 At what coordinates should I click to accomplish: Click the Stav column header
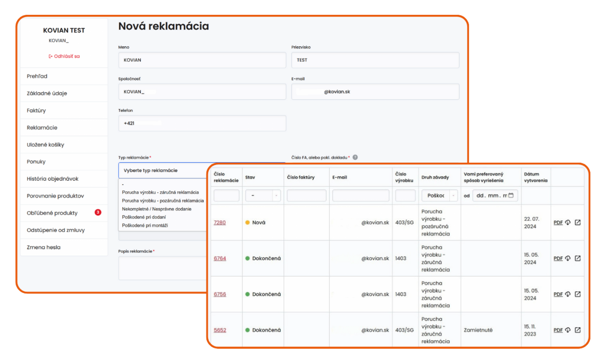250,177
